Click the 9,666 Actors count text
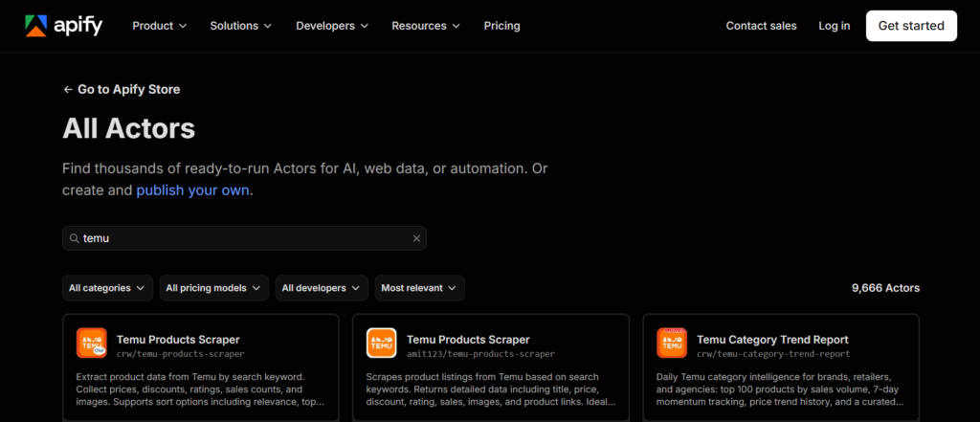Image resolution: width=980 pixels, height=422 pixels. click(x=885, y=288)
